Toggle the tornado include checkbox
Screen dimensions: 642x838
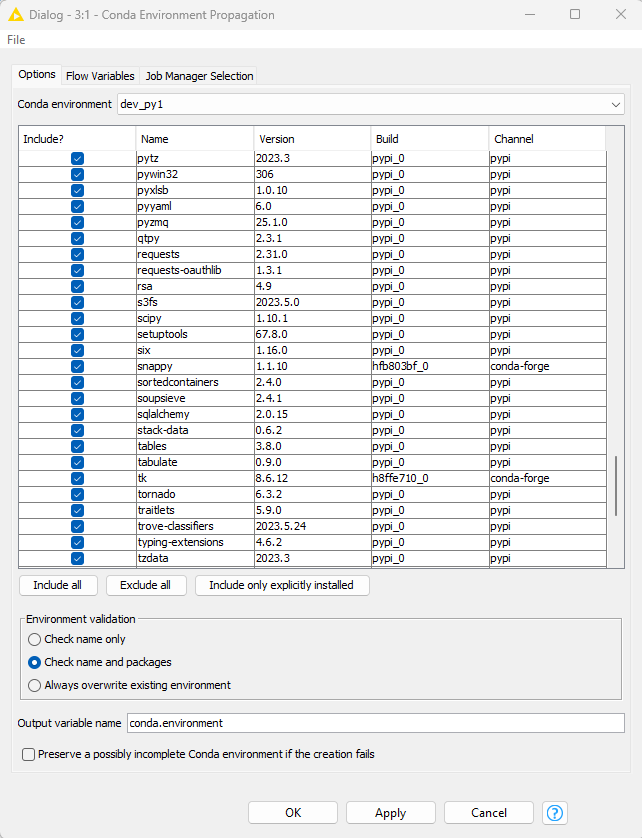pos(77,494)
